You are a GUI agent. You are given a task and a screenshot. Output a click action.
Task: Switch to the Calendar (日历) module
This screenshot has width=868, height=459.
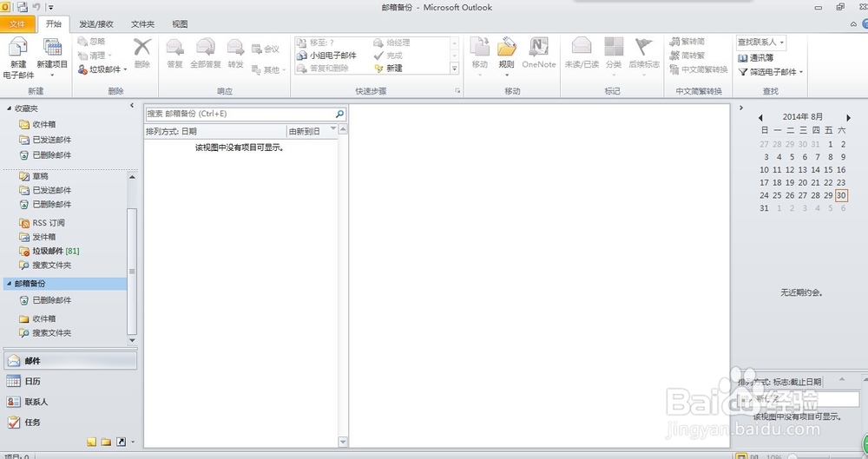[70, 381]
